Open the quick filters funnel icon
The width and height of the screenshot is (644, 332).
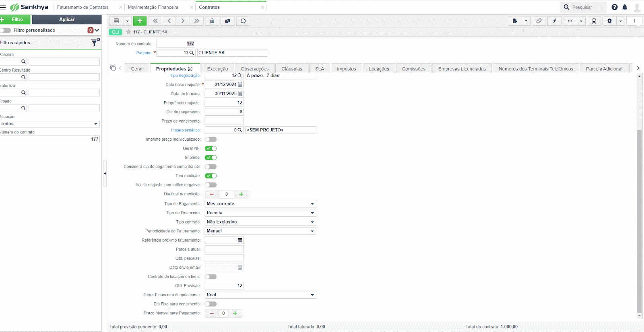pyautogui.click(x=95, y=42)
